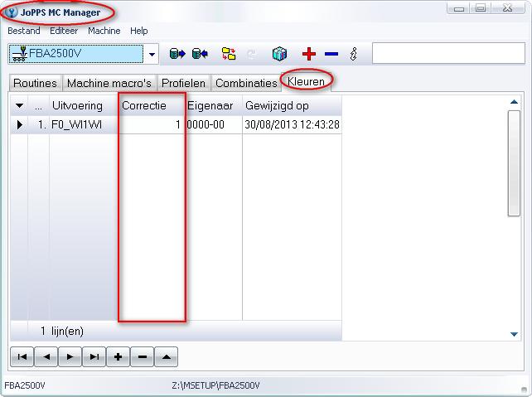
Task: Click the scroll down arrow of the grid
Action: coord(514,334)
